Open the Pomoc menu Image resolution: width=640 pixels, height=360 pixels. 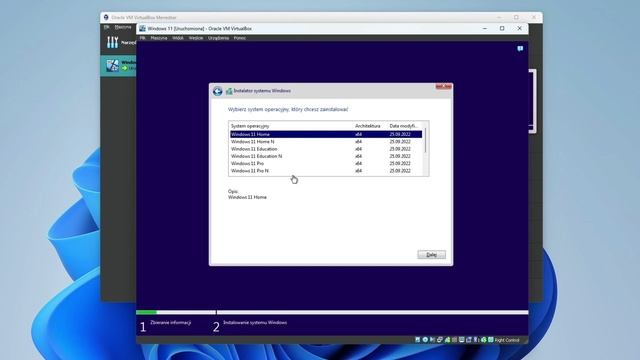[x=240, y=38]
